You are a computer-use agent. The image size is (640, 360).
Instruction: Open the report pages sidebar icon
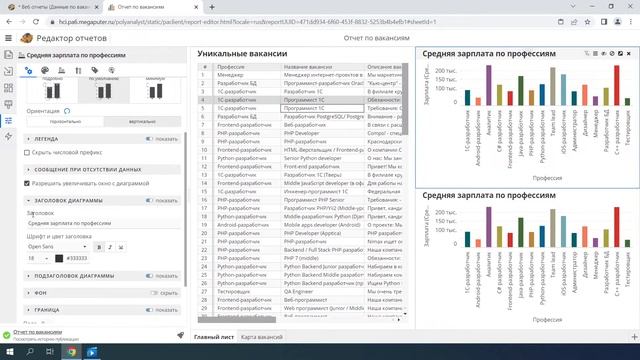pos(8,55)
